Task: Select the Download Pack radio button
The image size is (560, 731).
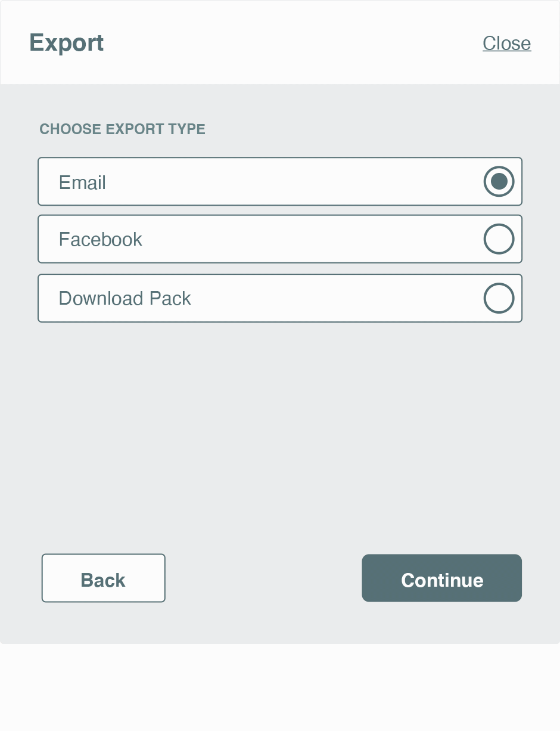Action: (x=499, y=298)
